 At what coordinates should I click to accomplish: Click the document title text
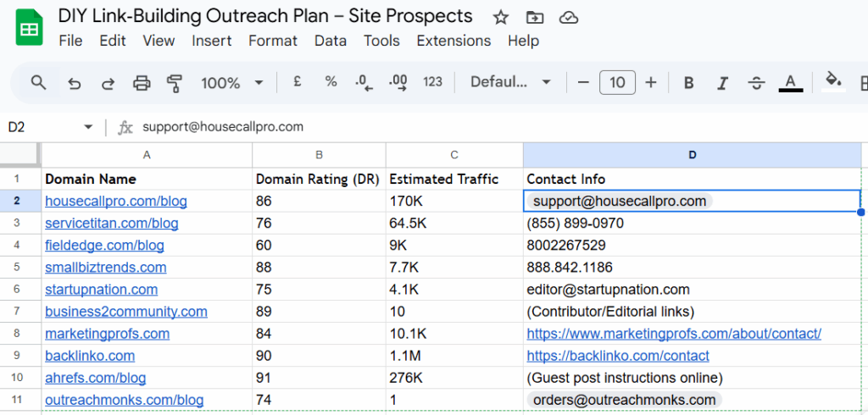(x=265, y=16)
